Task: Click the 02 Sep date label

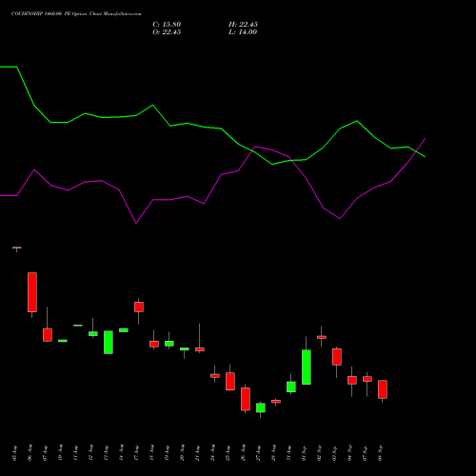Action: (x=319, y=453)
